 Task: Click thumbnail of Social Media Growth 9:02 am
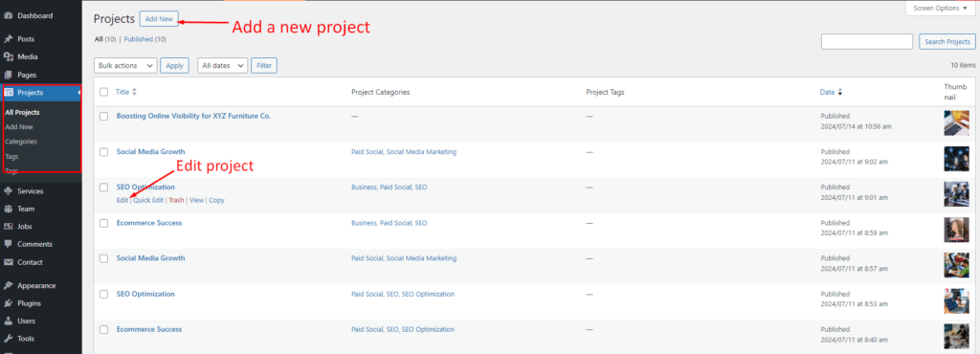click(956, 159)
